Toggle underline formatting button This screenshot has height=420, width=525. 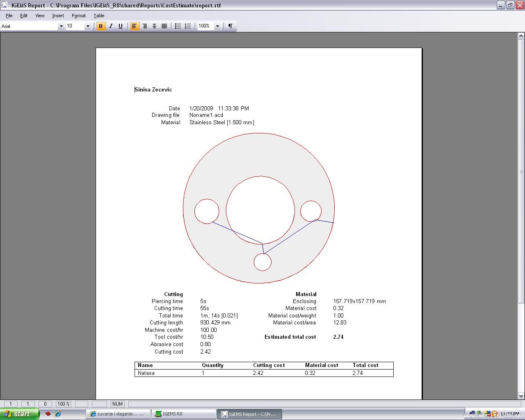(121, 26)
